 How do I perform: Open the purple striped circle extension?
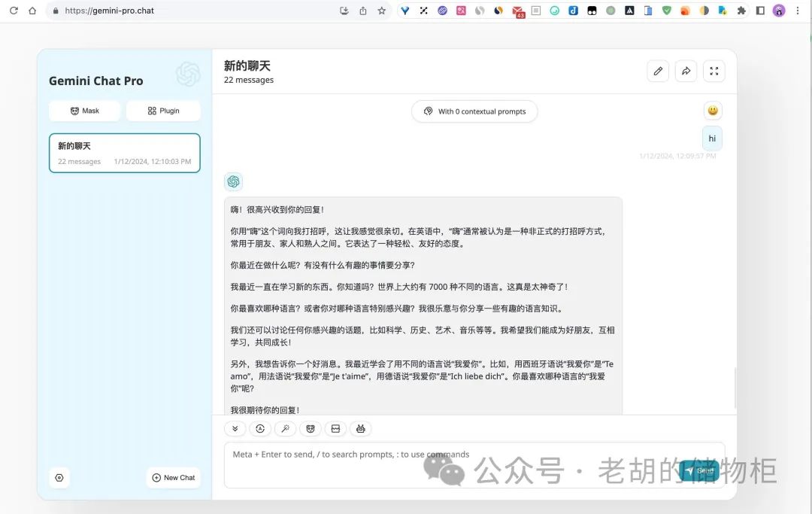click(x=442, y=11)
